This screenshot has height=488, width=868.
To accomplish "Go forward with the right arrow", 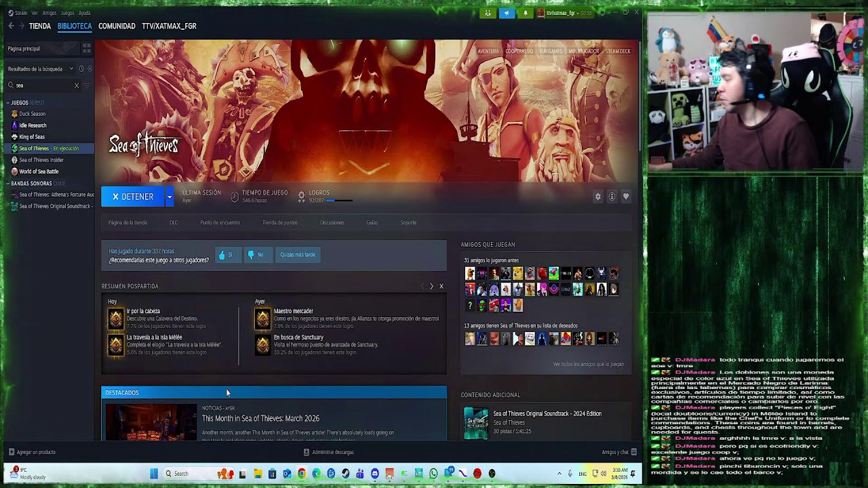I will click(22, 26).
